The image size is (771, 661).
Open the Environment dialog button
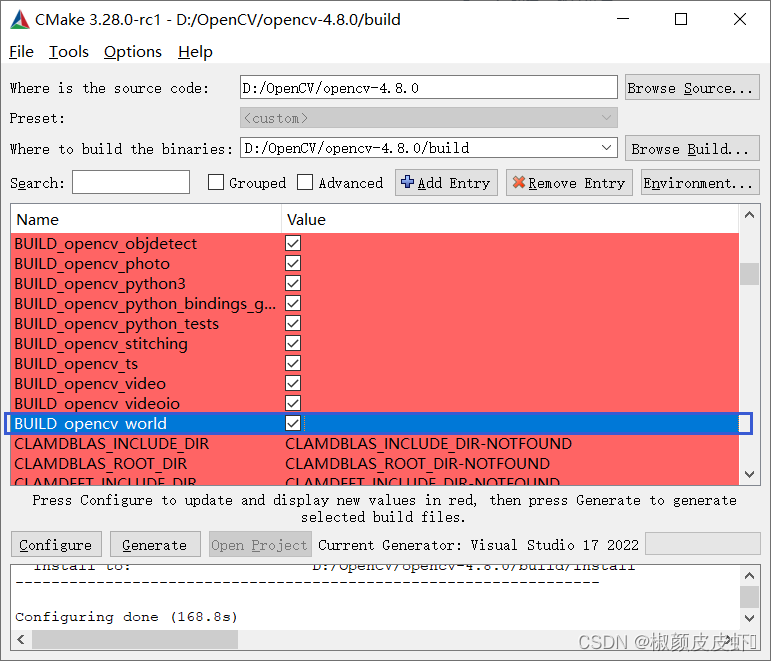click(x=700, y=183)
